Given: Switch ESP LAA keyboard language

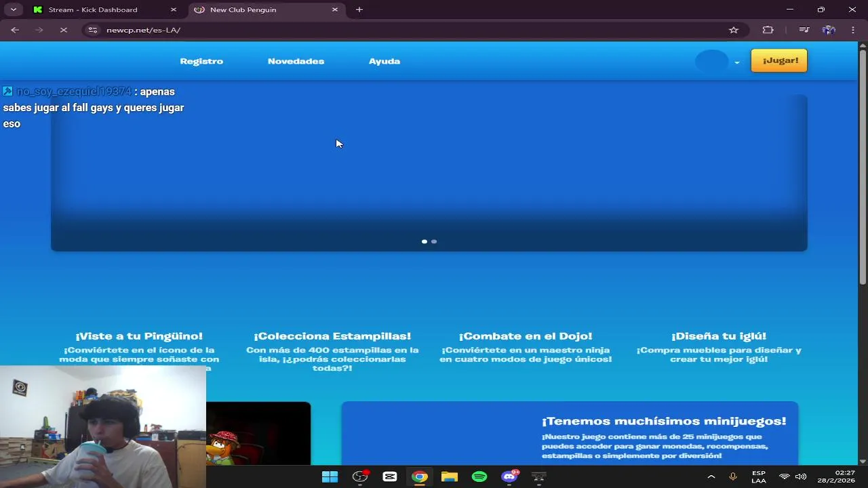Looking at the screenshot, I should pyautogui.click(x=759, y=476).
